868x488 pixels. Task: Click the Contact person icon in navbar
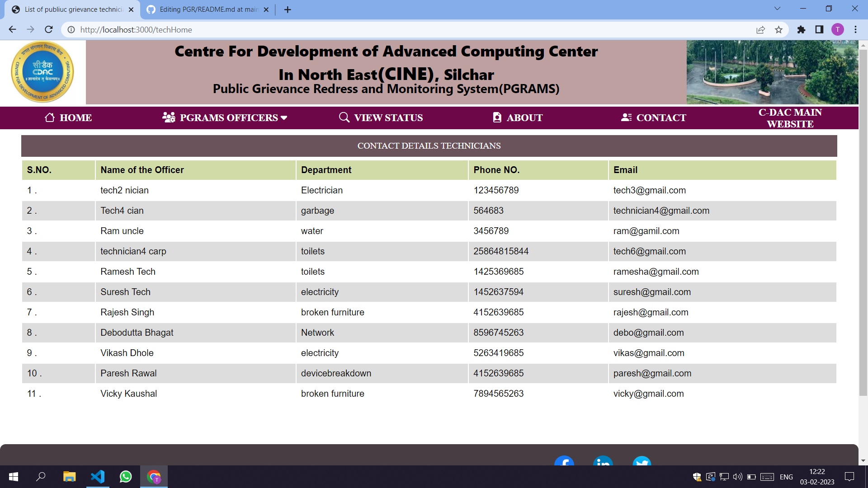point(626,117)
